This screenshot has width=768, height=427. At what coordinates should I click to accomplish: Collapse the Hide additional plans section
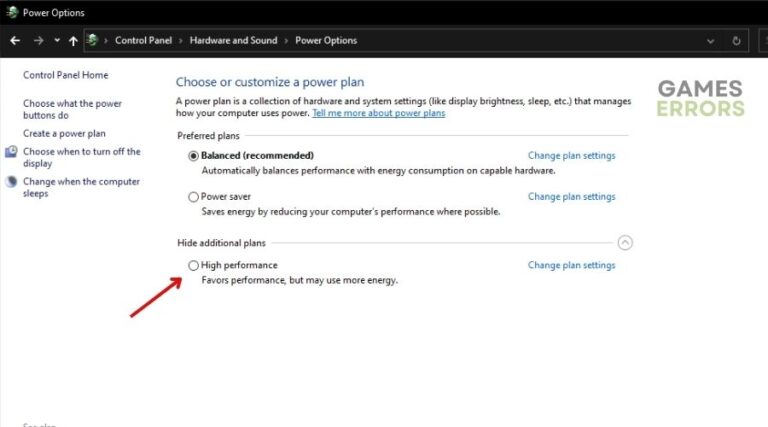point(625,242)
